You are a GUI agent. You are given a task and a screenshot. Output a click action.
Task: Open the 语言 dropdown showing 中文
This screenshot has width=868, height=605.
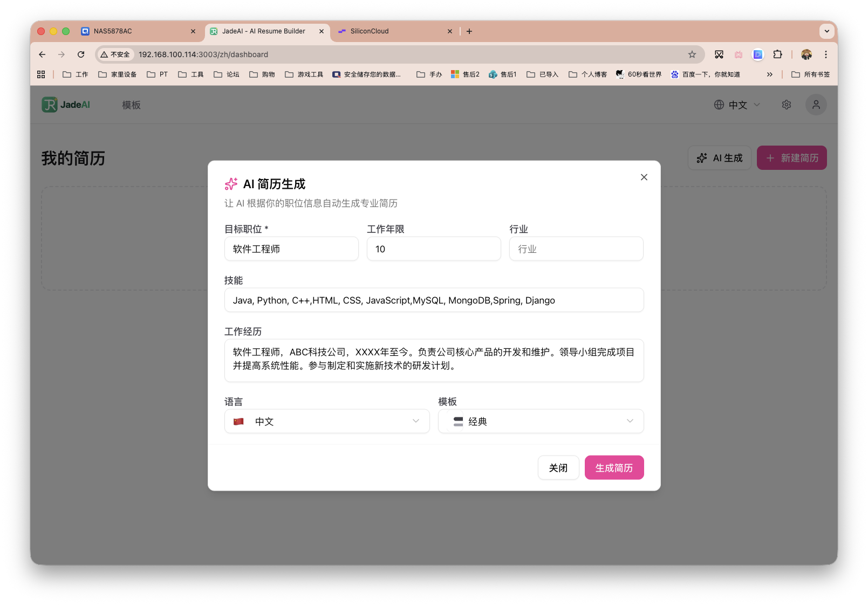coord(326,421)
